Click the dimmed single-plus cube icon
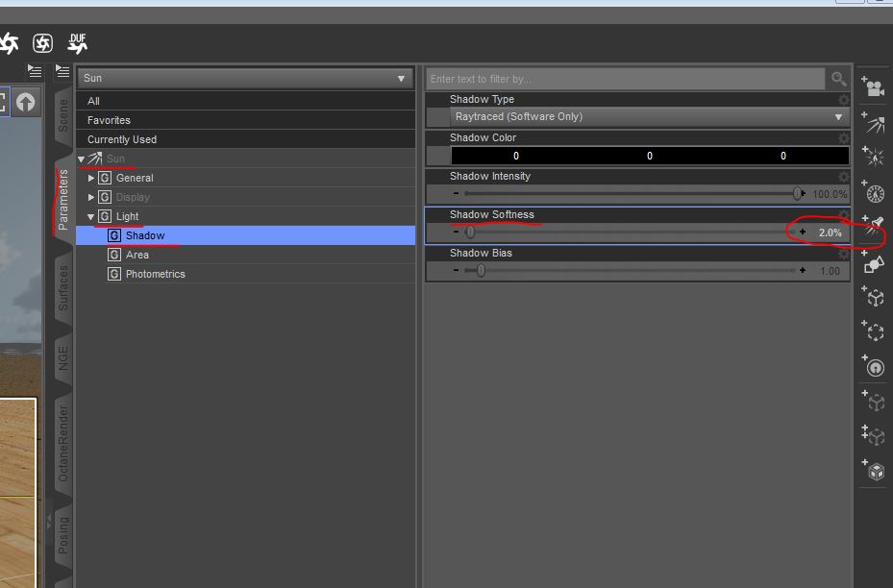Screen dimensions: 893x588 (x=873, y=401)
